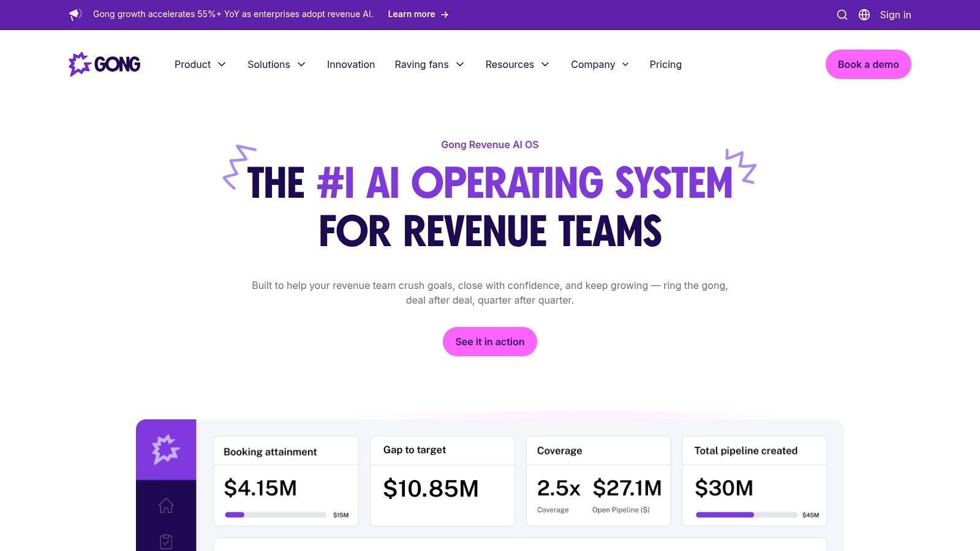Click the Gong logo in the header
This screenshot has height=551, width=980.
[x=105, y=64]
